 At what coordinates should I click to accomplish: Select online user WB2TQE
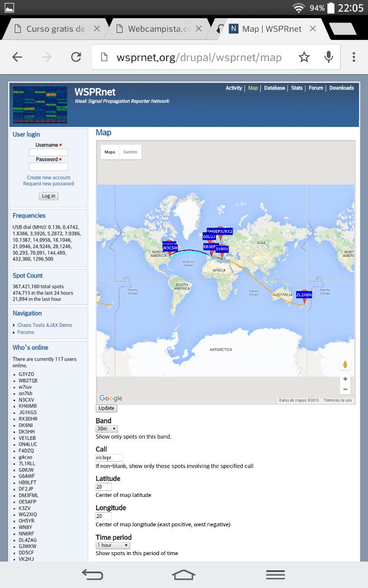coord(28,380)
